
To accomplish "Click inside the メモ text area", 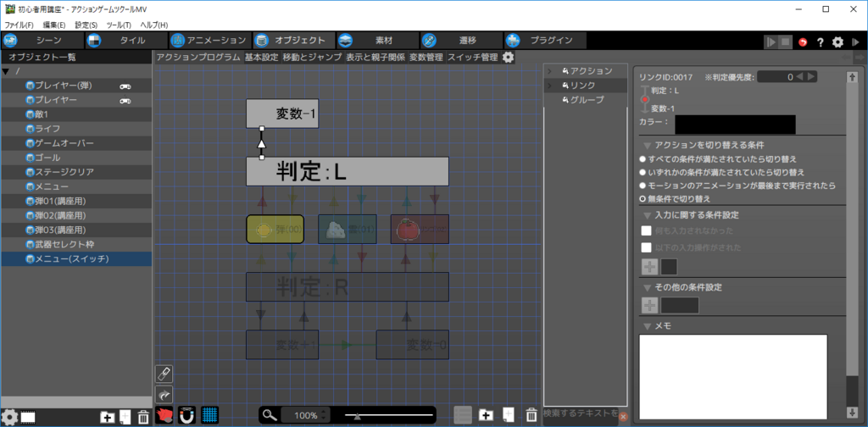I will (x=733, y=377).
